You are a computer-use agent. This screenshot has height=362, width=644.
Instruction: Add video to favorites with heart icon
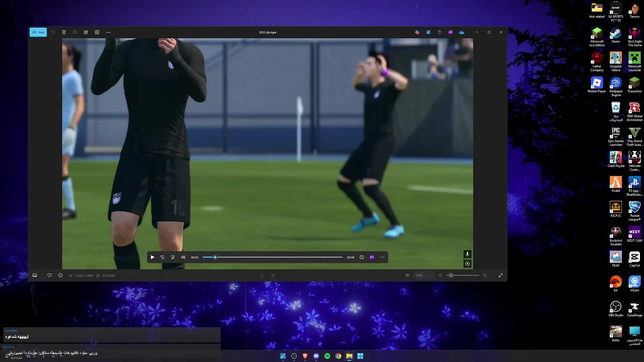(49, 276)
